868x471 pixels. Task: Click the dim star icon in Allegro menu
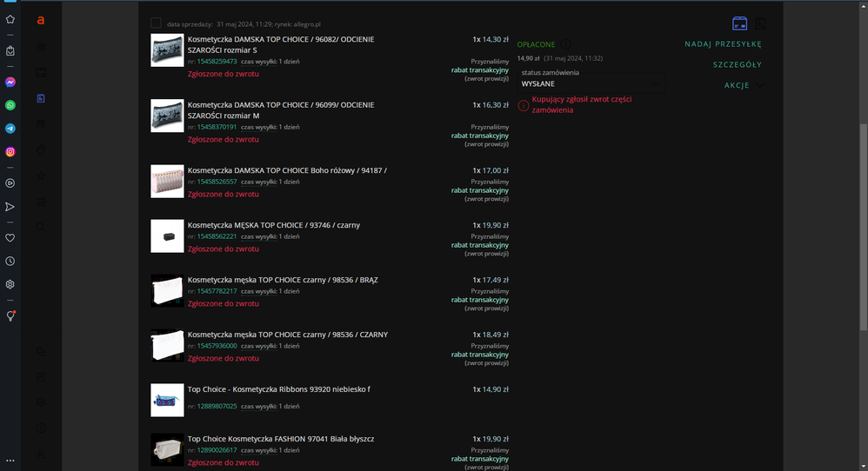[40, 176]
